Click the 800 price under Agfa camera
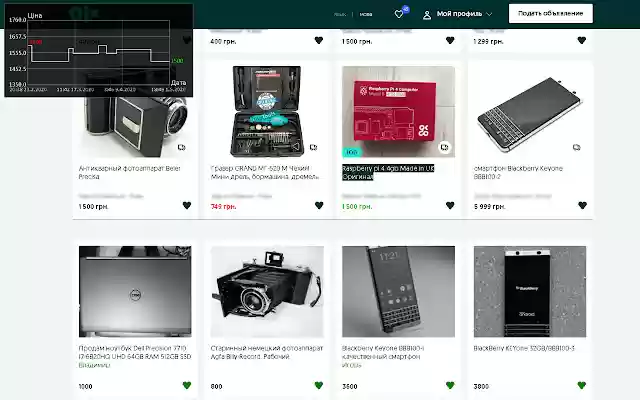640x400 pixels. click(216, 386)
